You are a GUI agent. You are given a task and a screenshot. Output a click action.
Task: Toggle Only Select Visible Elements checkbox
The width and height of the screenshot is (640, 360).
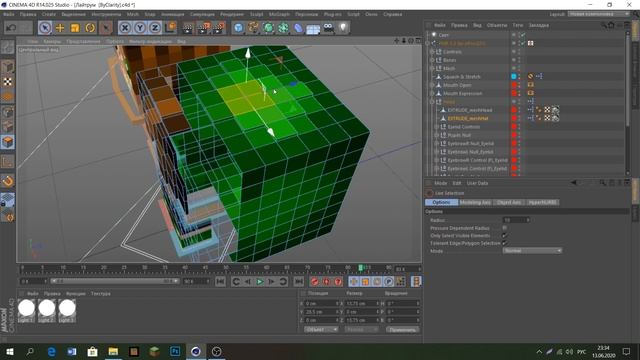pos(505,236)
